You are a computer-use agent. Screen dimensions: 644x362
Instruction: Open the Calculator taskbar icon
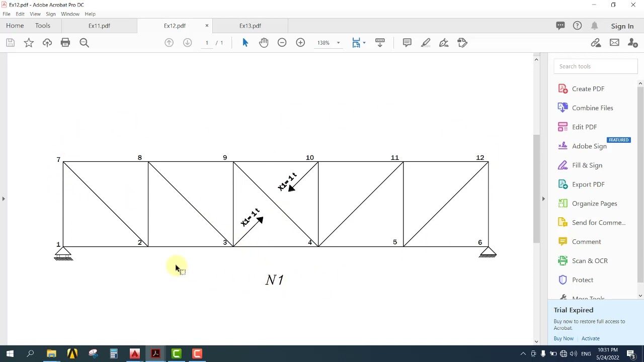(114, 354)
